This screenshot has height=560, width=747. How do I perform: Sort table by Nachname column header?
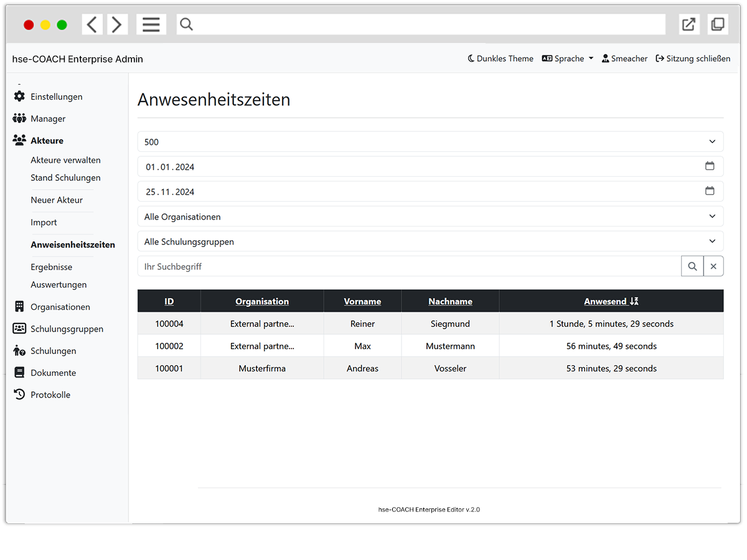click(x=450, y=301)
